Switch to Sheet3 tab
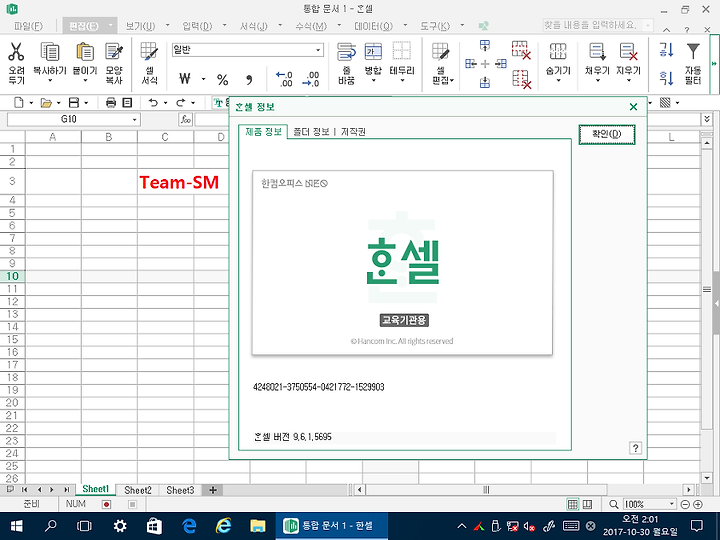The height and width of the screenshot is (540, 720). [180, 490]
